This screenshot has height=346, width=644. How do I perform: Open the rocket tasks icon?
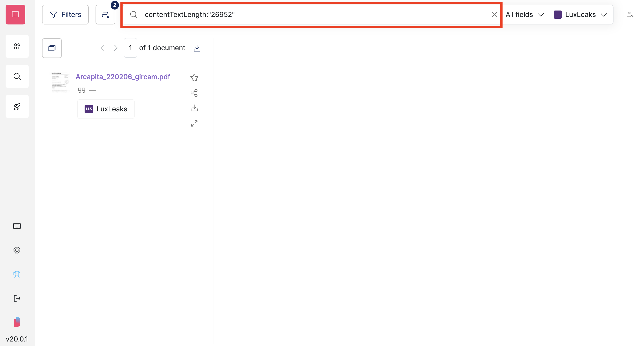[17, 106]
